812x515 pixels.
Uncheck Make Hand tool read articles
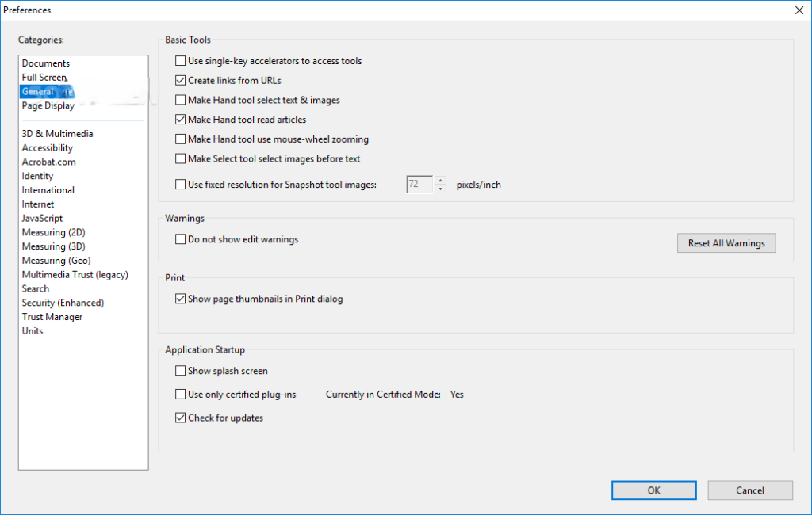coord(180,120)
